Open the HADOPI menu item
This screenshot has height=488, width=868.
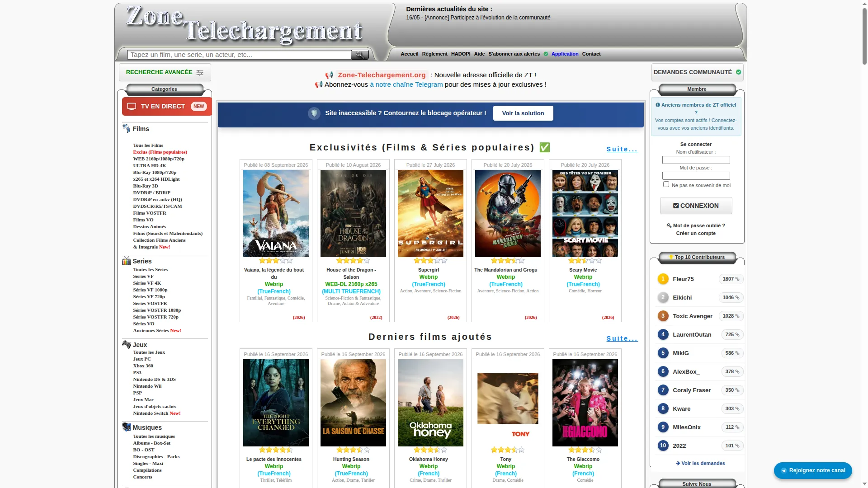(461, 54)
